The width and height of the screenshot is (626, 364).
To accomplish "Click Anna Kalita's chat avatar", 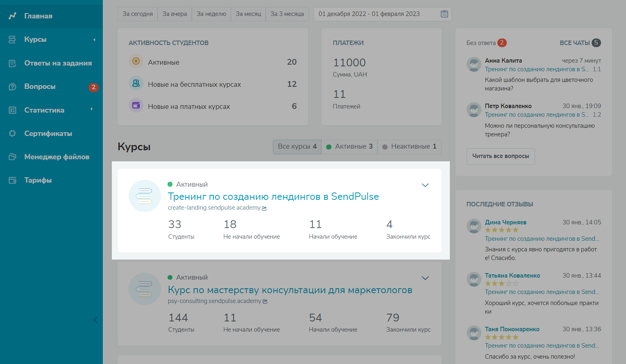I will pos(474,65).
